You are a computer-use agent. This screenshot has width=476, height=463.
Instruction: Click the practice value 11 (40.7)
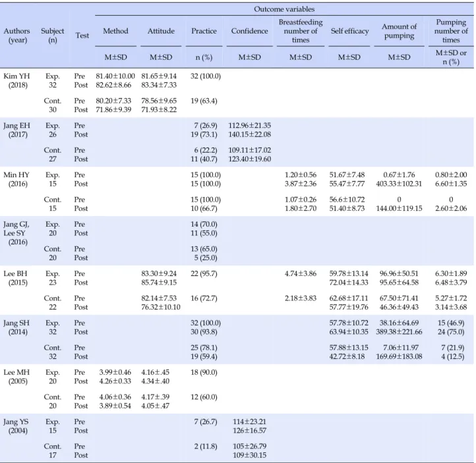click(x=204, y=159)
